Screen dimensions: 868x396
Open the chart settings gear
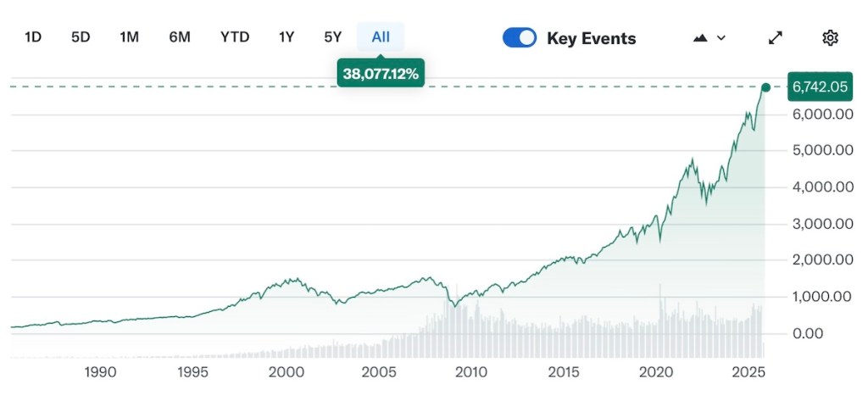click(x=830, y=37)
